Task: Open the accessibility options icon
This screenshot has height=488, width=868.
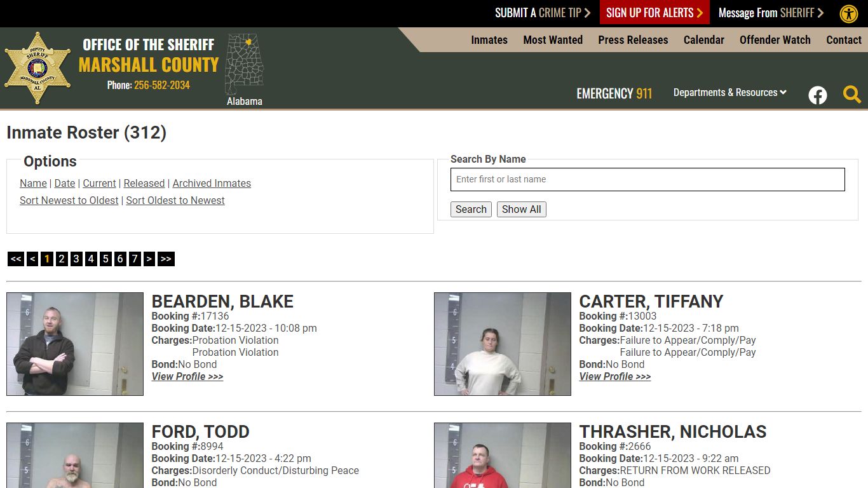Action: tap(849, 13)
